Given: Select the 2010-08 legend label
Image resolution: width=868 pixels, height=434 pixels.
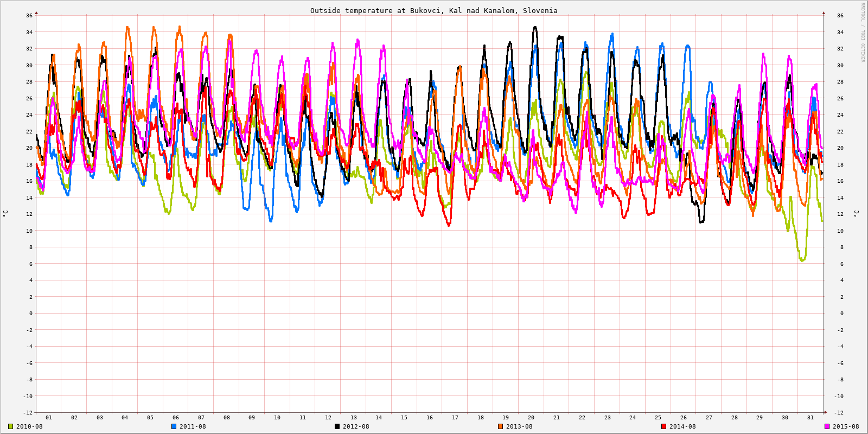Looking at the screenshot, I should point(29,426).
